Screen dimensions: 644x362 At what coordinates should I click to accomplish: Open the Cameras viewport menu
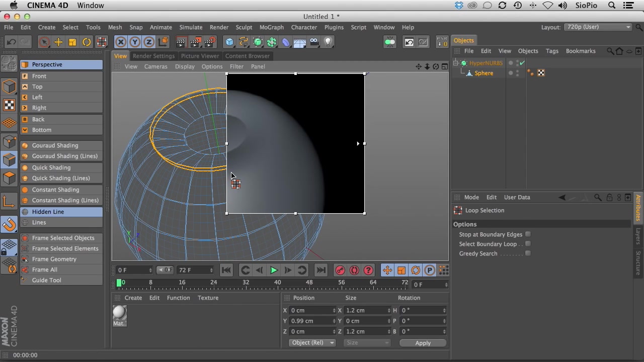(155, 66)
